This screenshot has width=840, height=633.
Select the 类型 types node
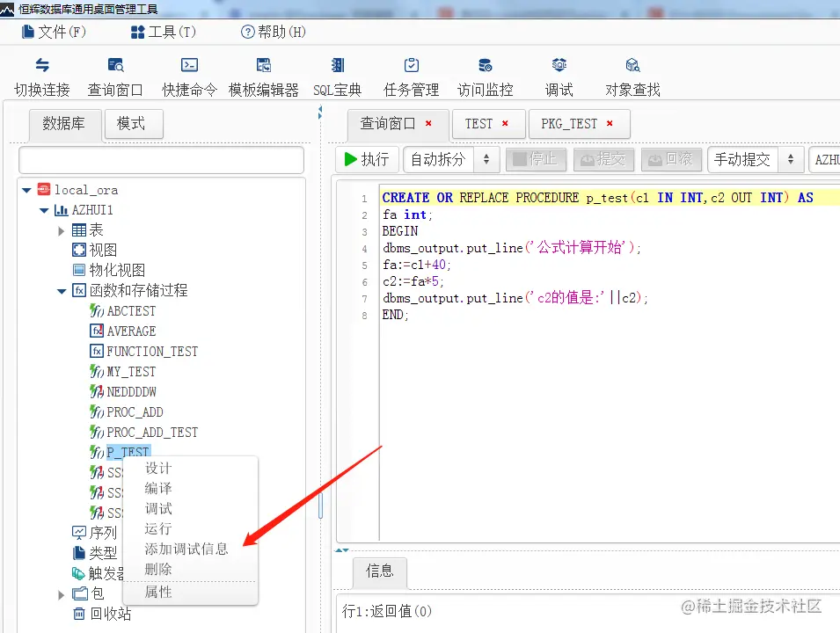(x=94, y=553)
